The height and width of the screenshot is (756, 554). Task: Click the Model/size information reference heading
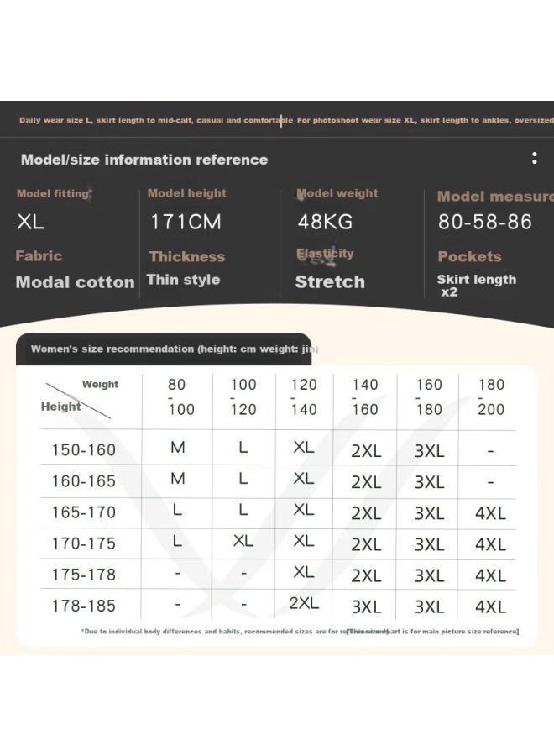click(x=144, y=160)
